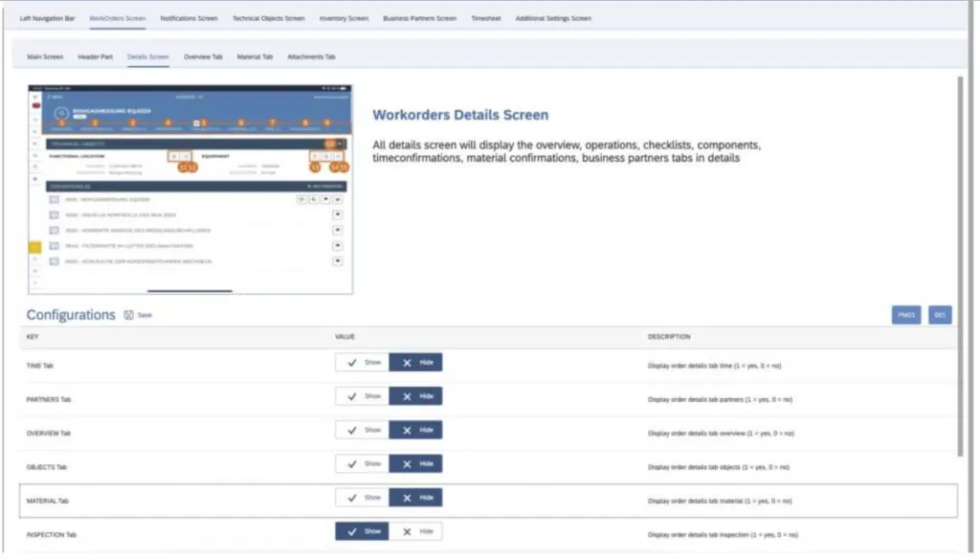Screen dimensions: 980x560
Task: Set OBJECTS Tab to Hide
Action: click(x=415, y=463)
